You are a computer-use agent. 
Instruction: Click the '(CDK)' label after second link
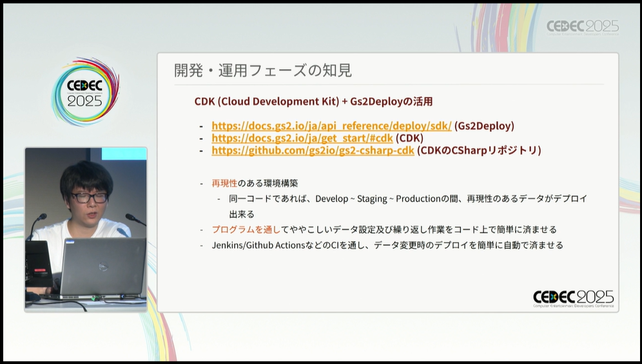[x=409, y=138]
